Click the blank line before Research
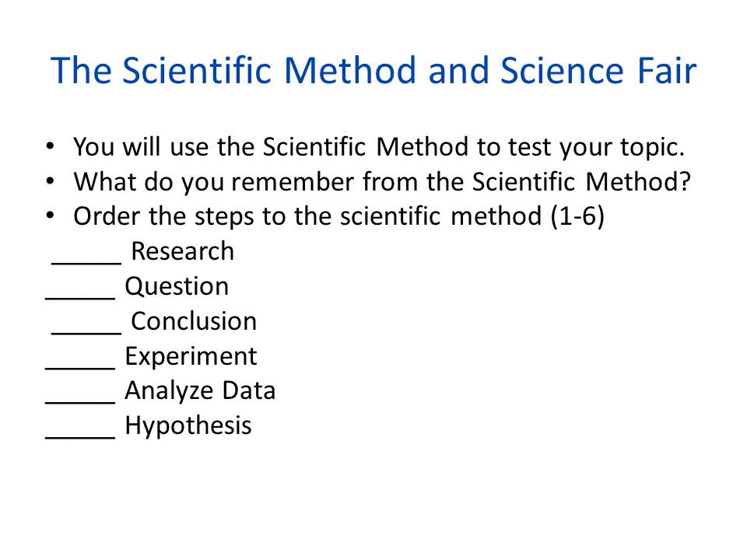 click(86, 262)
